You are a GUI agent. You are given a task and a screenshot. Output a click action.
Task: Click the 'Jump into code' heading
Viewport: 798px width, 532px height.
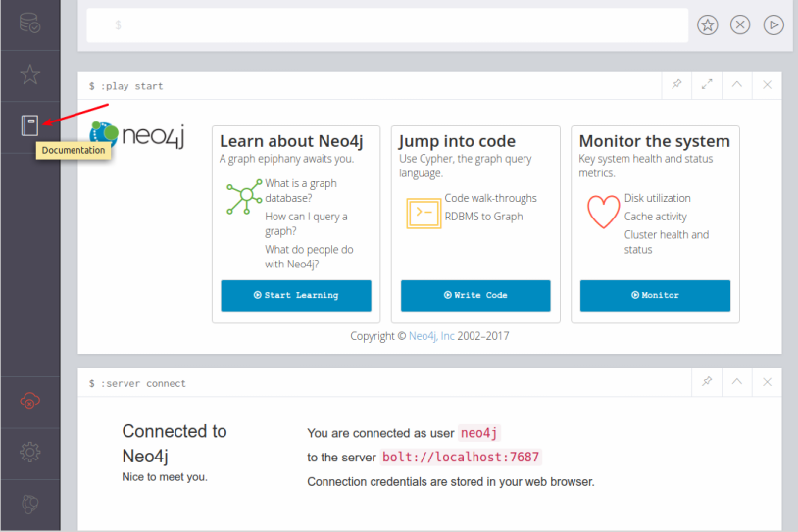[457, 141]
